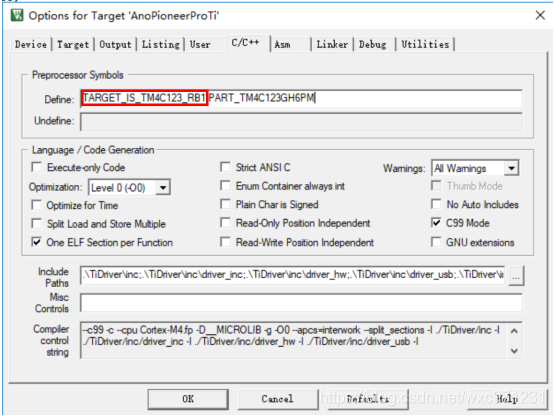Go to the Listing tab
Viewport: 554px width, 416px height.
click(161, 45)
